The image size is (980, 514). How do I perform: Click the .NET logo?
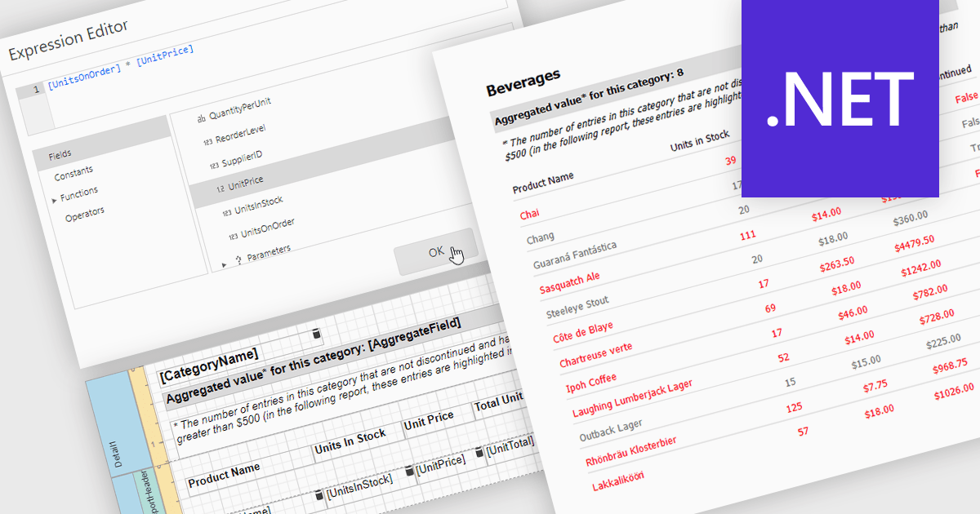coord(840,99)
